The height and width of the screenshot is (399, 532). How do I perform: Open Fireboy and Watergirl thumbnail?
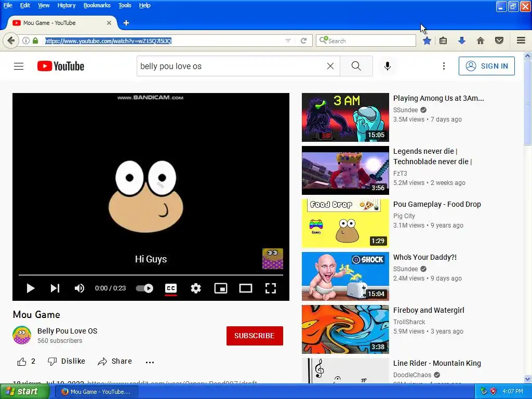click(x=345, y=329)
